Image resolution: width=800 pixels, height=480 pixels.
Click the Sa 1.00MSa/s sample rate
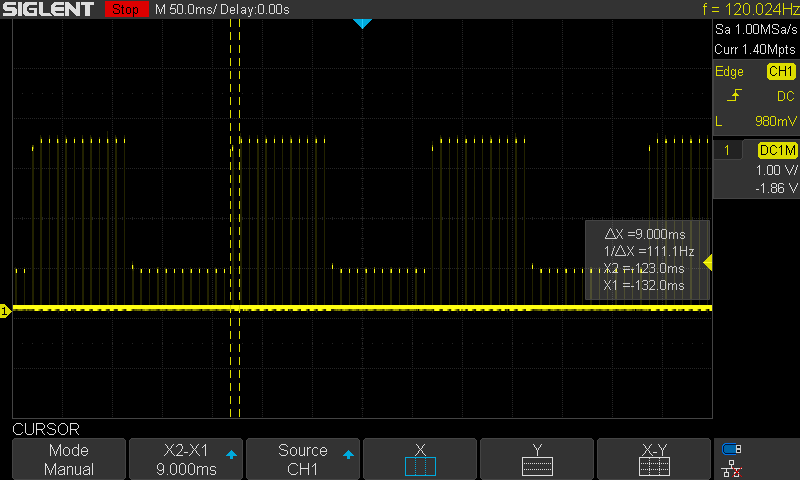tap(756, 30)
